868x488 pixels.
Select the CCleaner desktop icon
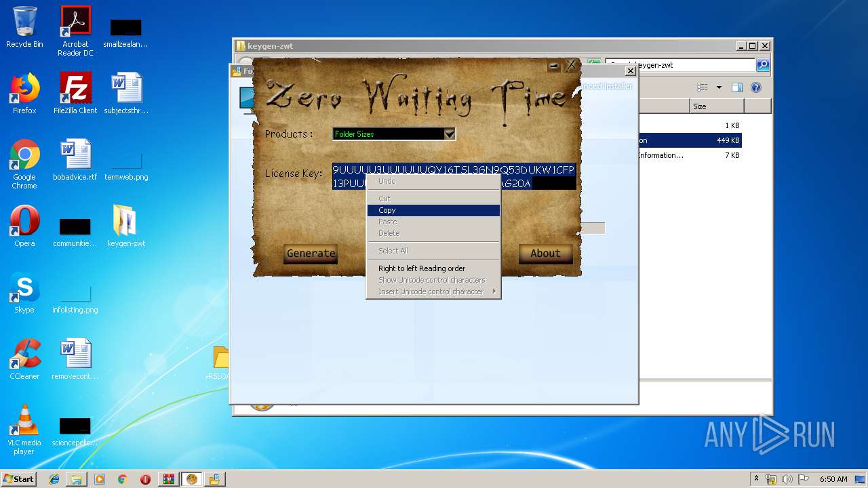[x=24, y=359]
